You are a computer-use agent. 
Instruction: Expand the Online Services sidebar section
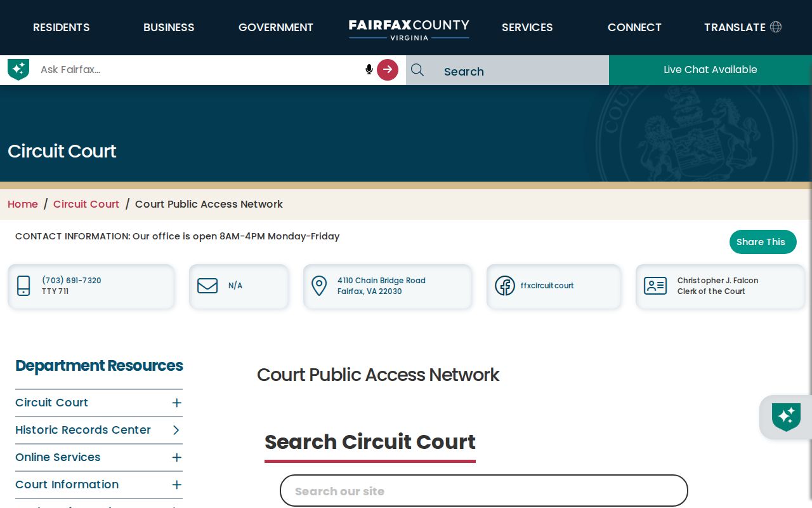click(177, 457)
